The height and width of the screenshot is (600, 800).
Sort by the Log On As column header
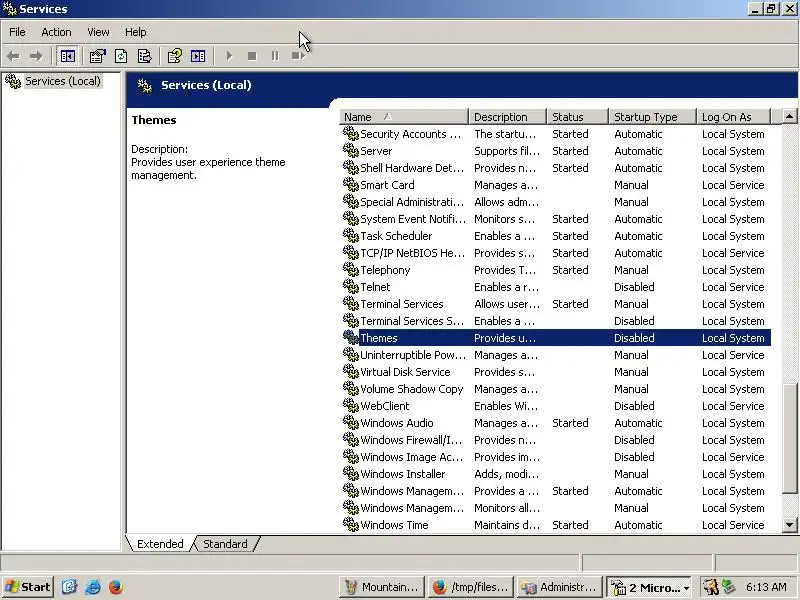tap(733, 117)
